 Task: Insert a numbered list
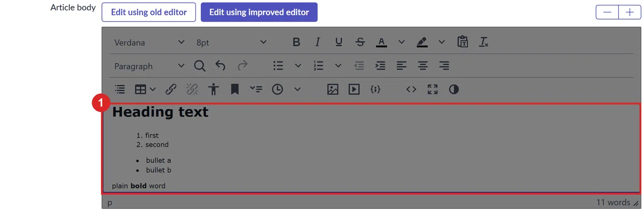318,66
